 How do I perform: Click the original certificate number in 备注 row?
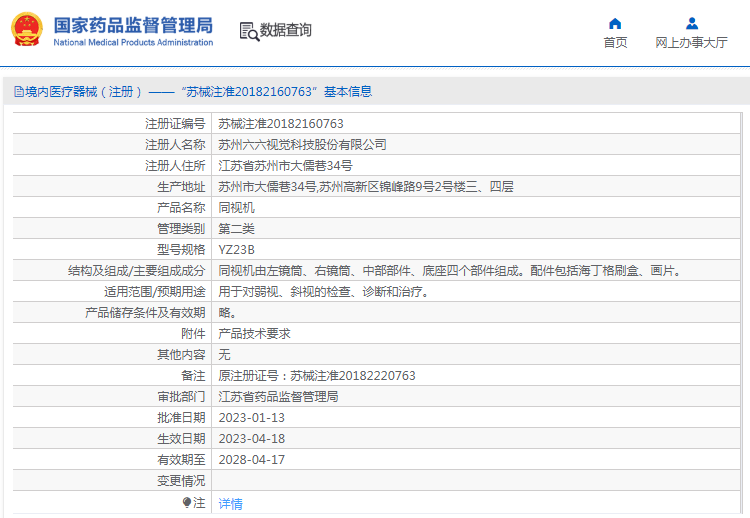(316, 376)
